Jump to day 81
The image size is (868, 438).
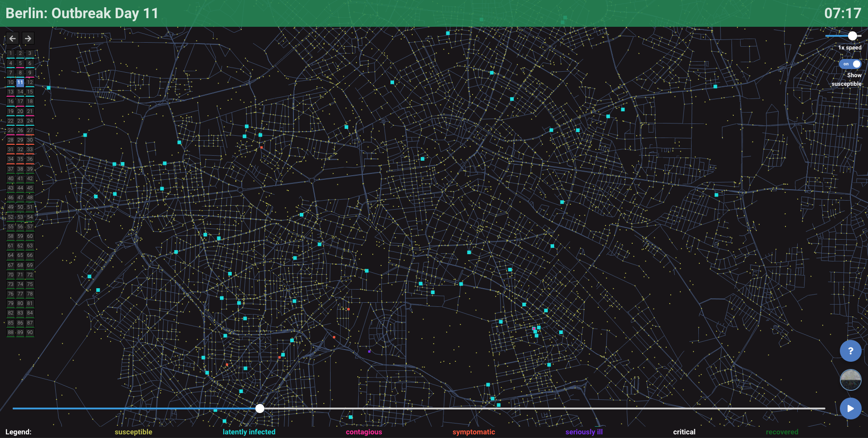[x=30, y=304]
